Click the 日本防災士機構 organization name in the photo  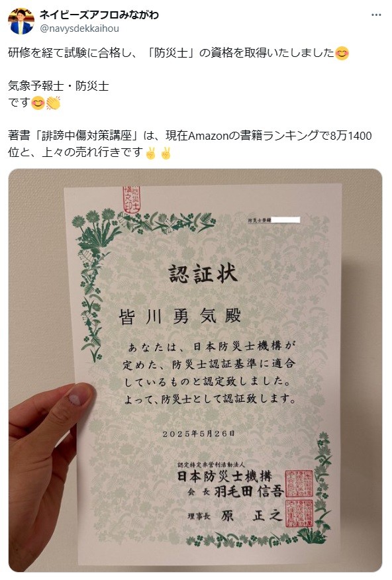(x=225, y=477)
